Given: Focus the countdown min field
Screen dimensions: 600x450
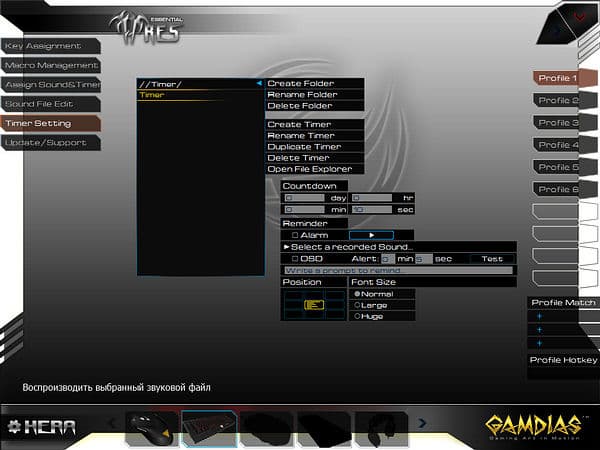Looking at the screenshot, I should (305, 209).
